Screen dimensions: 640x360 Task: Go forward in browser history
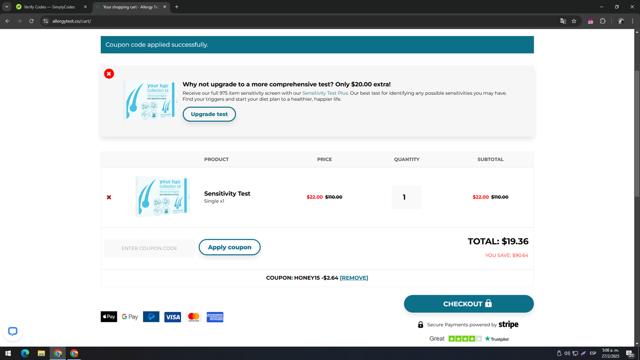20,21
